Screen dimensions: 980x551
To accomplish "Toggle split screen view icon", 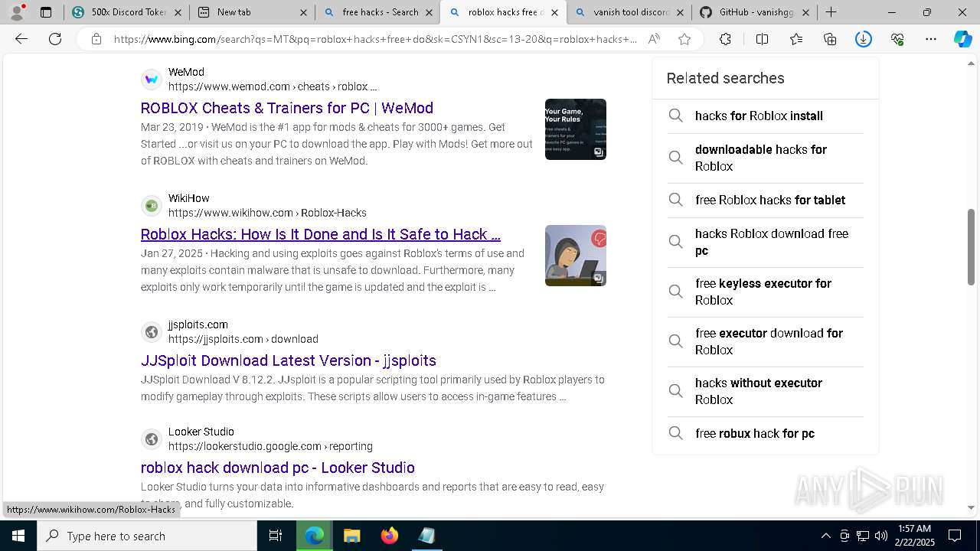I will click(762, 39).
